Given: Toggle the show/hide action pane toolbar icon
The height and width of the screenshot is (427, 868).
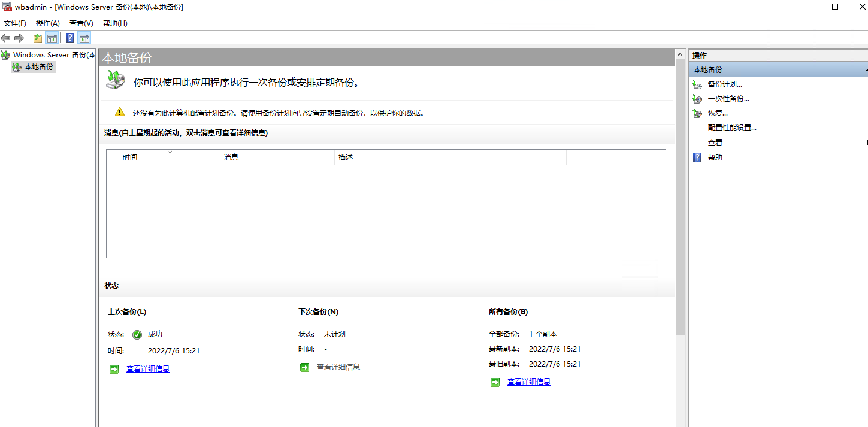Looking at the screenshot, I should pyautogui.click(x=84, y=38).
